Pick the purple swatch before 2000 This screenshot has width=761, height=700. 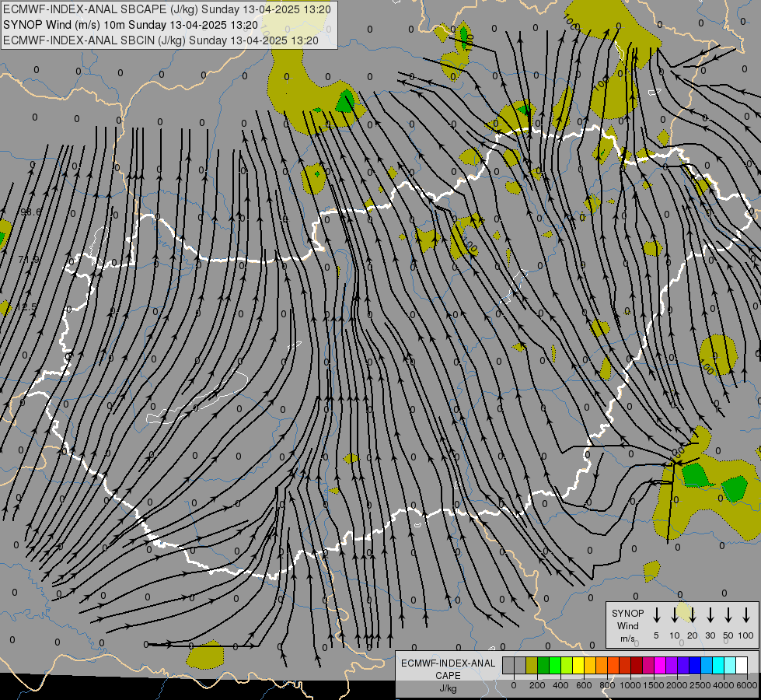point(671,665)
